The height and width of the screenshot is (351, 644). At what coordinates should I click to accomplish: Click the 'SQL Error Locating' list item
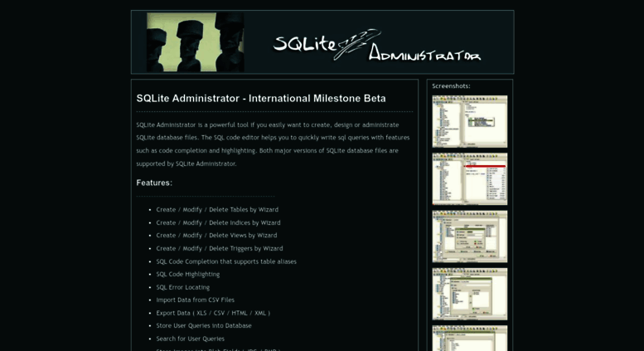[183, 287]
